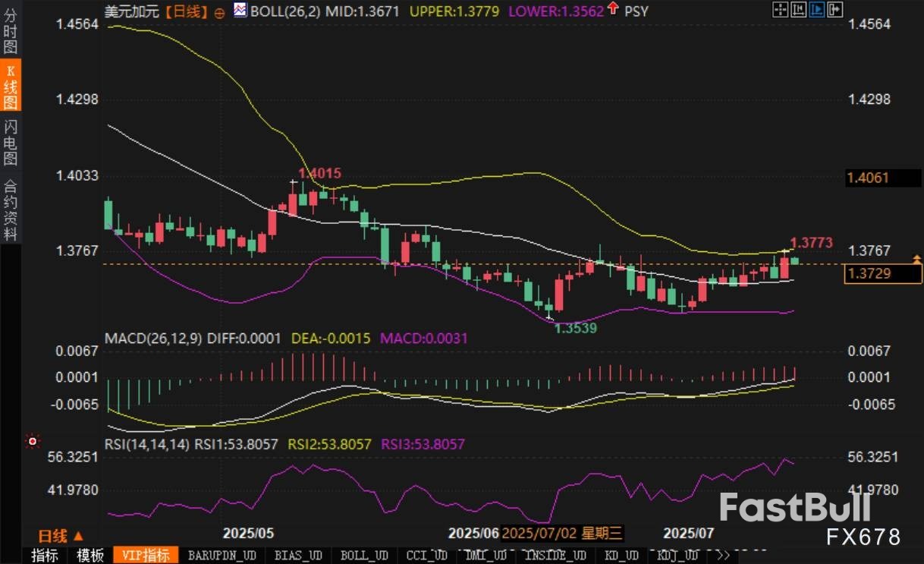924x564 pixels.
Task: Select the highlighted blue layout icon
Action: tap(816, 10)
